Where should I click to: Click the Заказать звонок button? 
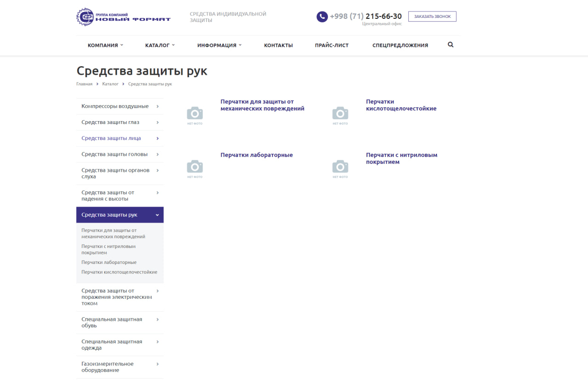(x=432, y=17)
